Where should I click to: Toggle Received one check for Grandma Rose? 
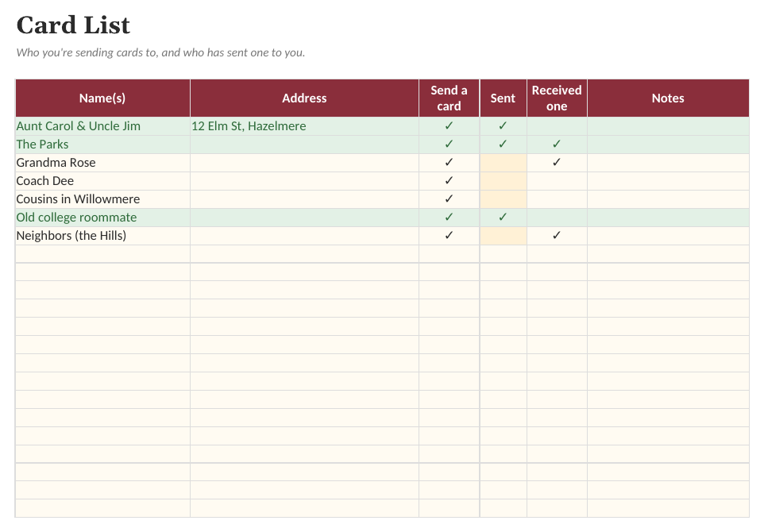pyautogui.click(x=557, y=163)
